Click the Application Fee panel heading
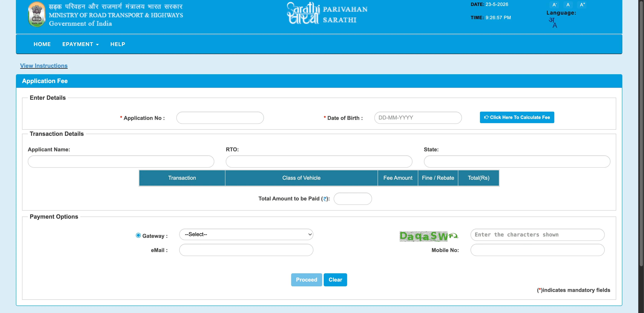 click(x=45, y=81)
